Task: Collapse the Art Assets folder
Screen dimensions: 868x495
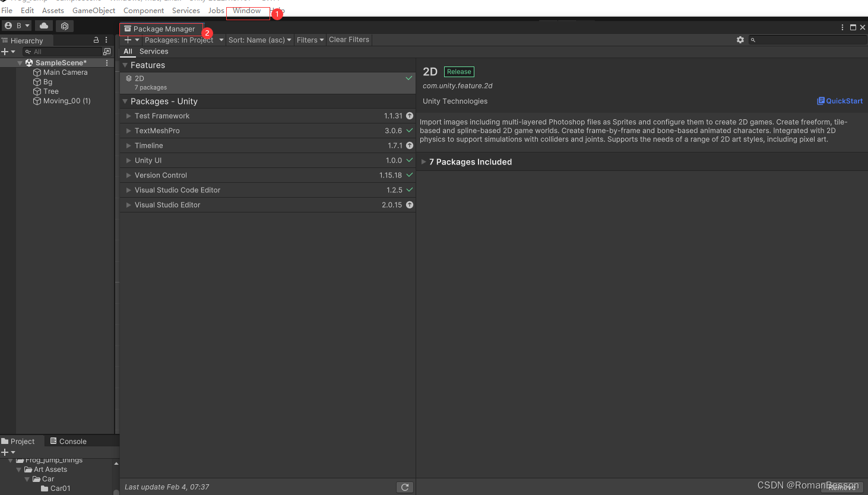Action: pyautogui.click(x=19, y=469)
